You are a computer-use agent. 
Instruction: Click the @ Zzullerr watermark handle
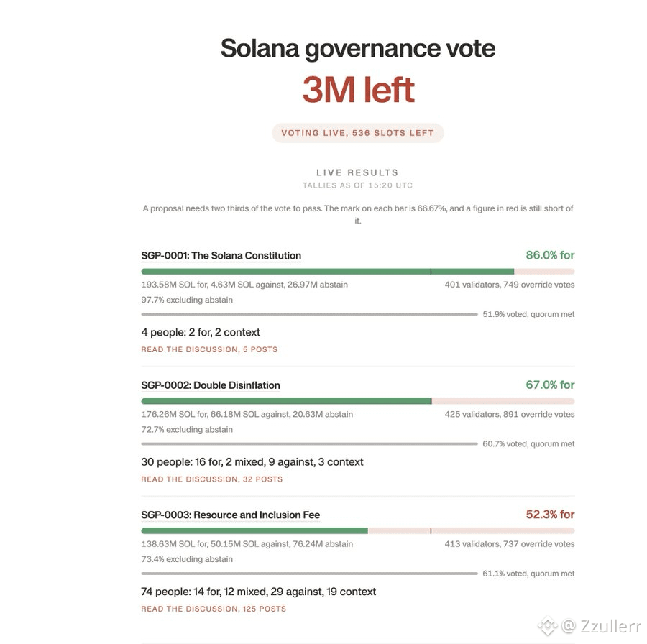pyautogui.click(x=601, y=626)
